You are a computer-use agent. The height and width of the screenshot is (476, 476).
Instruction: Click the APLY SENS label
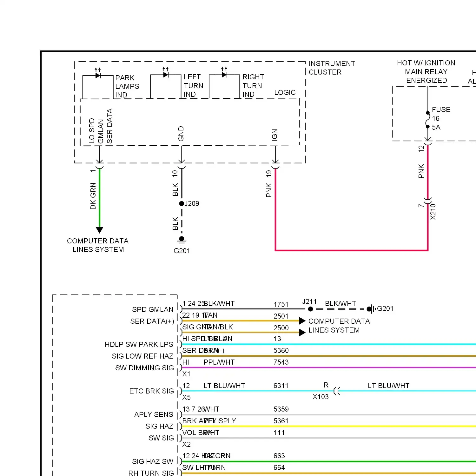coord(154,414)
